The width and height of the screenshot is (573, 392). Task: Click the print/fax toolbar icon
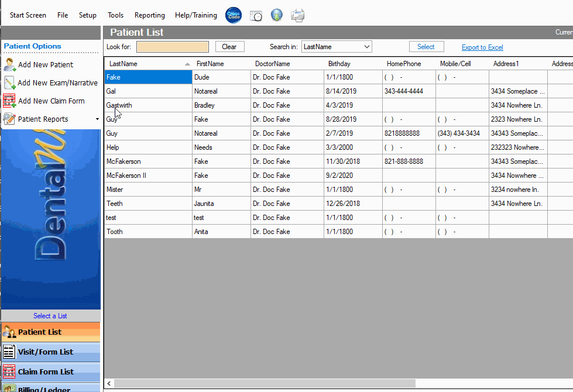point(297,15)
